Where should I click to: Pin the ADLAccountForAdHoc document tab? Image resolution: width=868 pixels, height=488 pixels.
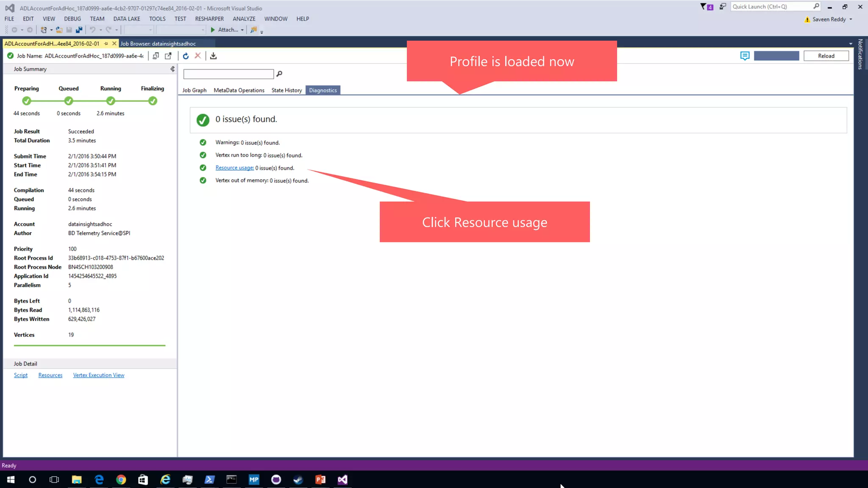106,44
